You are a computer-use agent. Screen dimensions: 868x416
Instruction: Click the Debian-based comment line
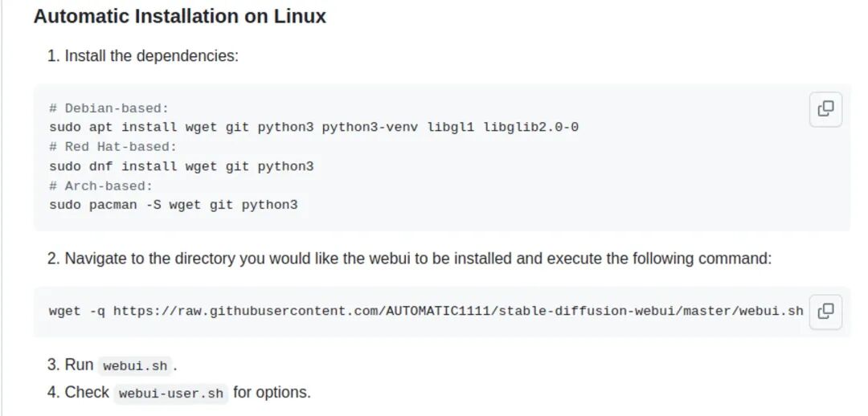108,108
